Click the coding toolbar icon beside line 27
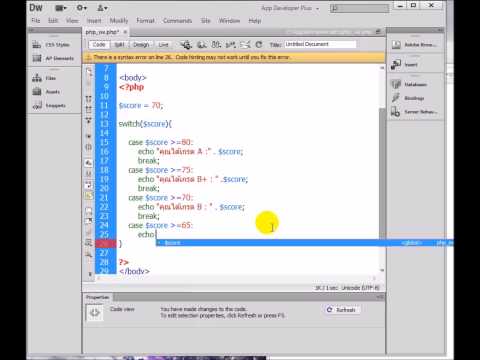Screen dimensions: 480x360 tap(89, 255)
